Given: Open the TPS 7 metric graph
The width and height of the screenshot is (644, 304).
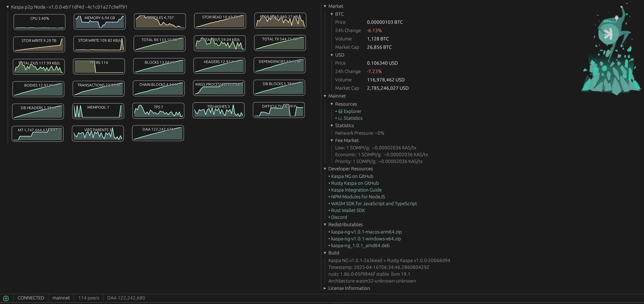Looking at the screenshot, I should [x=158, y=111].
